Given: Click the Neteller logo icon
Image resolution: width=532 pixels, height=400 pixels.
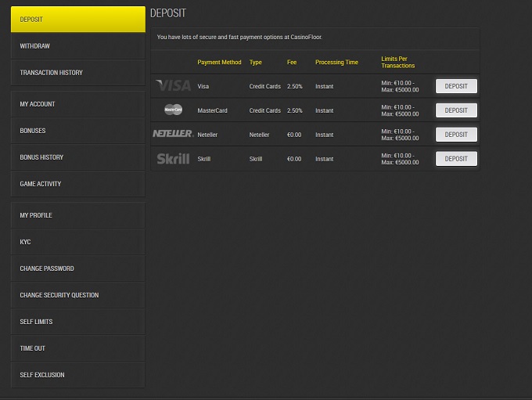Looking at the screenshot, I should (173, 134).
